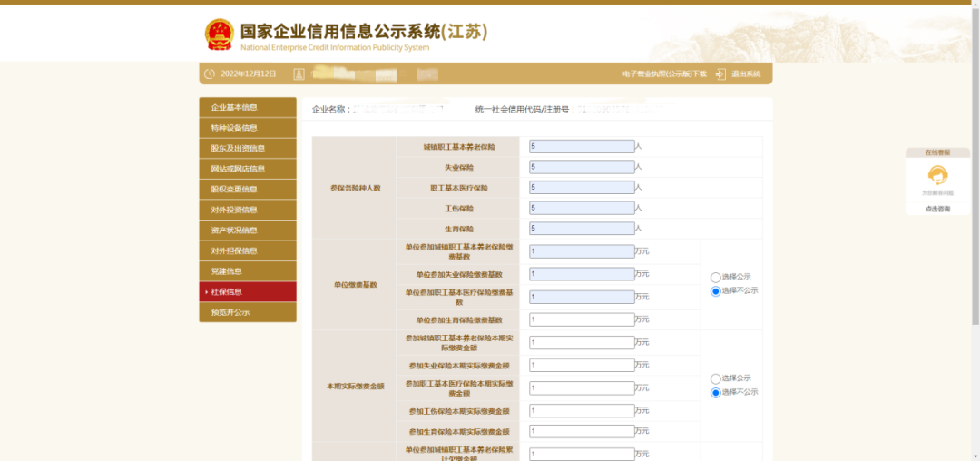Click the 单位参加生育保险缴费基数 input box

tap(582, 319)
